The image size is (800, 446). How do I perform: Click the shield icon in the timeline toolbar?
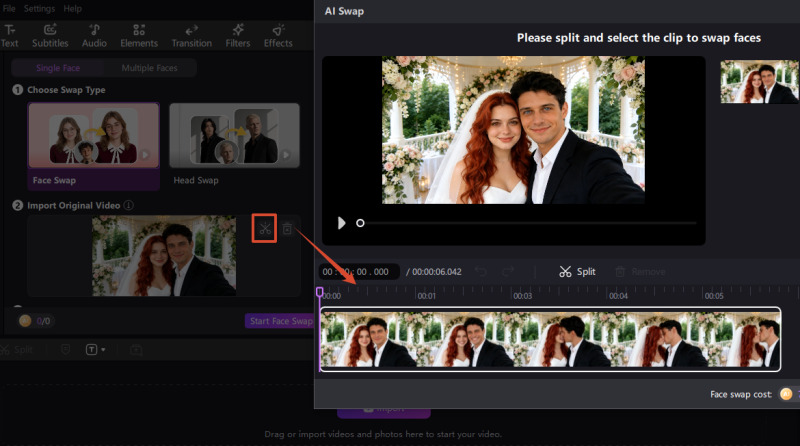click(x=65, y=350)
